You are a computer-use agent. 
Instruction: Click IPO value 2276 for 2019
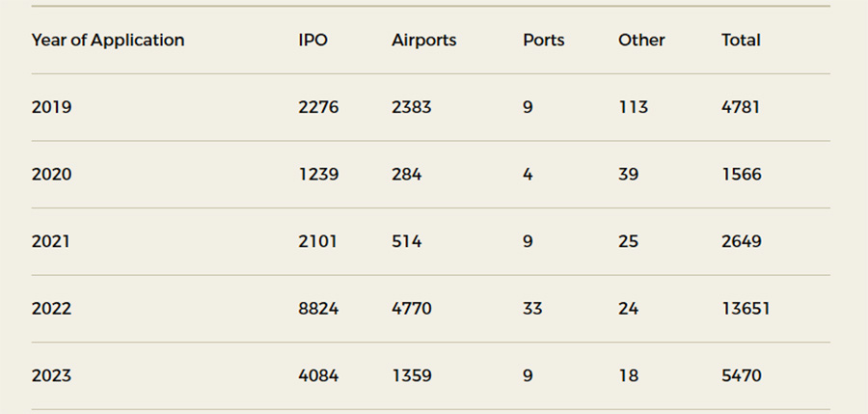point(318,107)
